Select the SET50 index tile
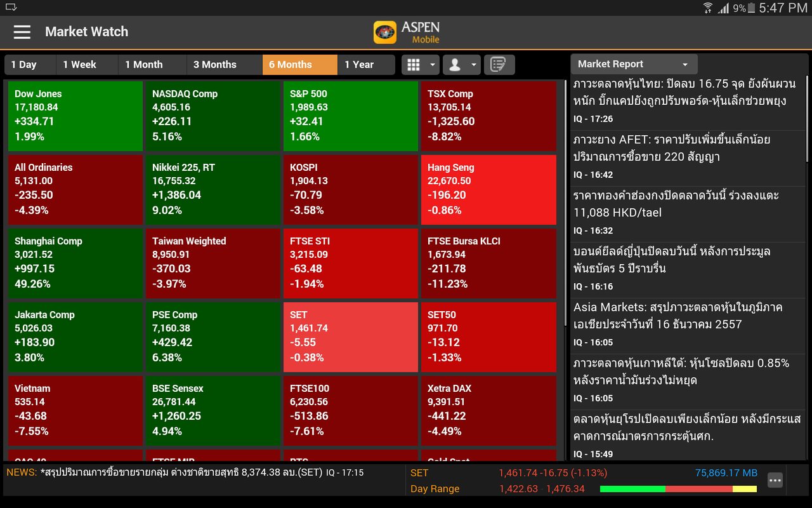Screen dimensions: 812x508 point(488,337)
